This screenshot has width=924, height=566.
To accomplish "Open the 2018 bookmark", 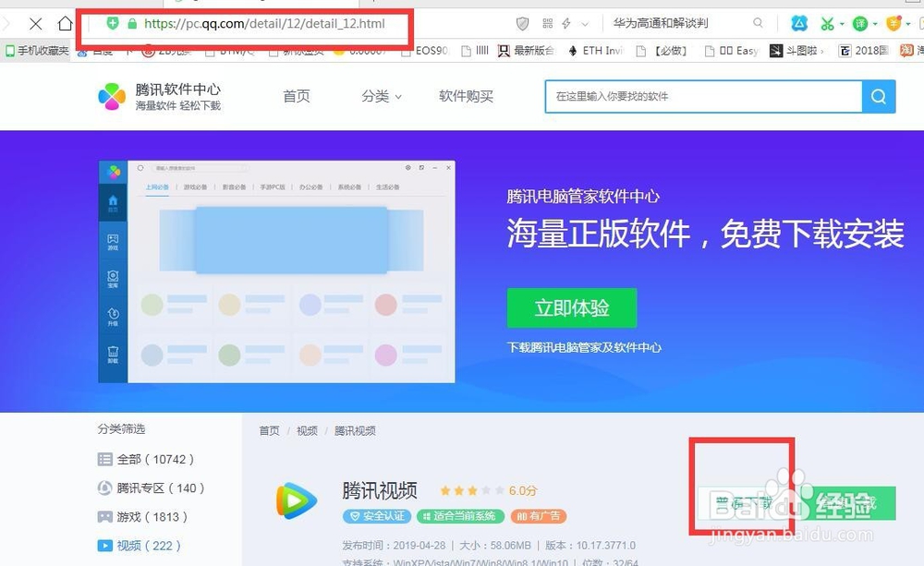I will (863, 51).
